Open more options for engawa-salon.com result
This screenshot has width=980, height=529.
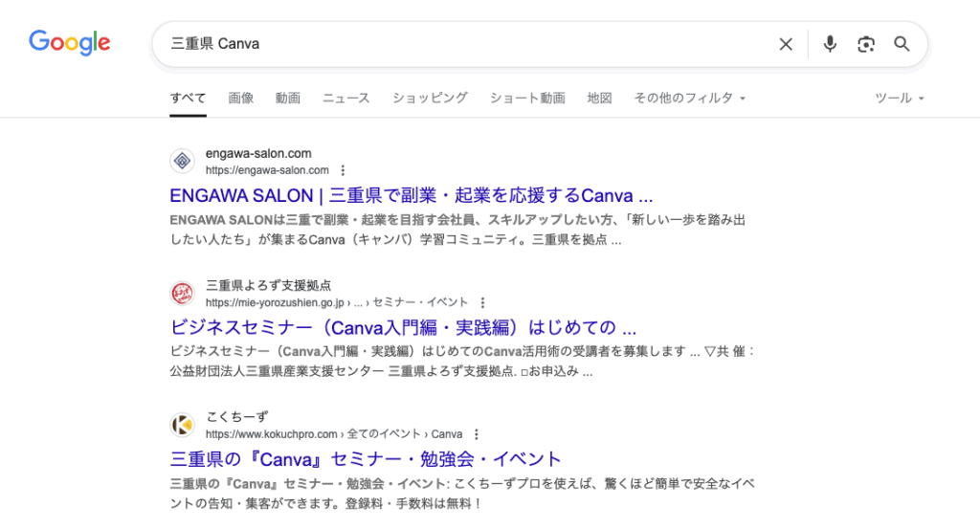(x=343, y=170)
